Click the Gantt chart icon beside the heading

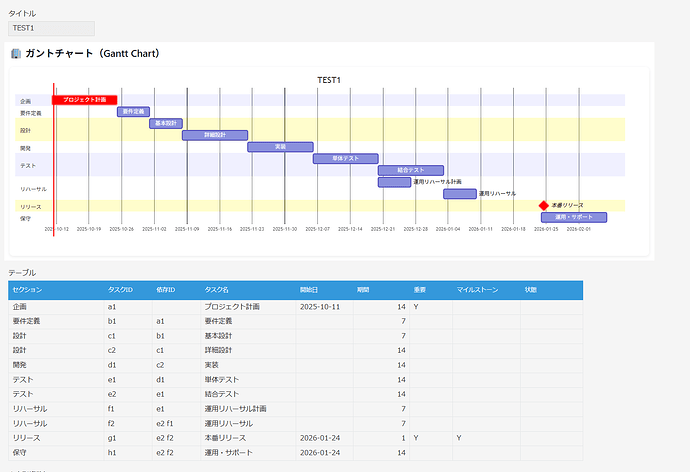[16, 53]
